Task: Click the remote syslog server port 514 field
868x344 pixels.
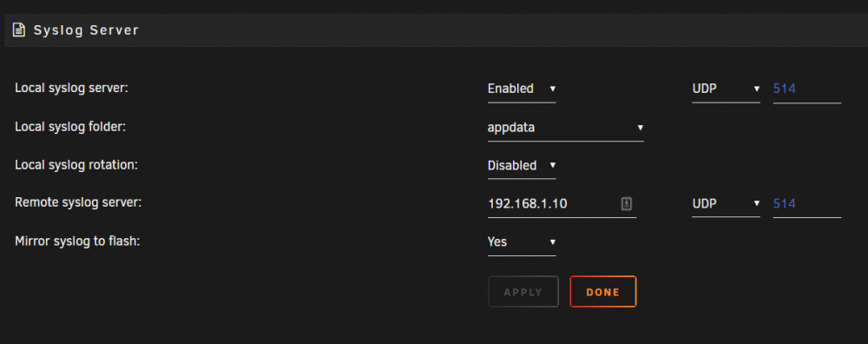Action: tap(806, 204)
